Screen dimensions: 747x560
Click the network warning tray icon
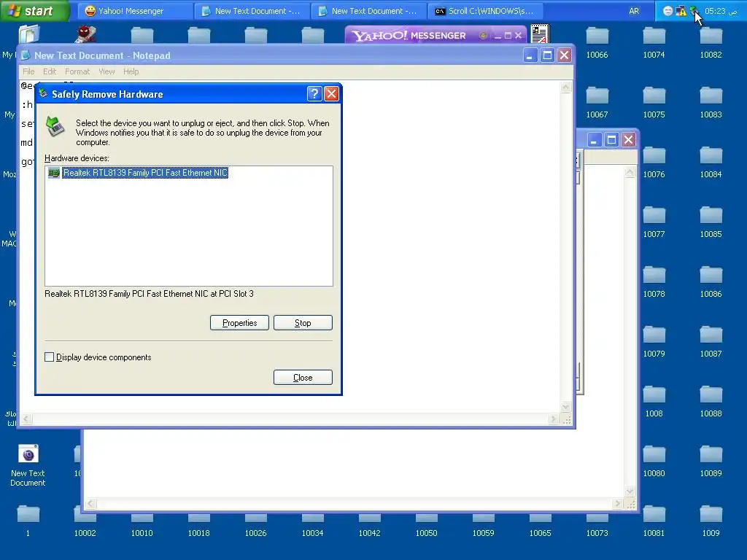[681, 11]
